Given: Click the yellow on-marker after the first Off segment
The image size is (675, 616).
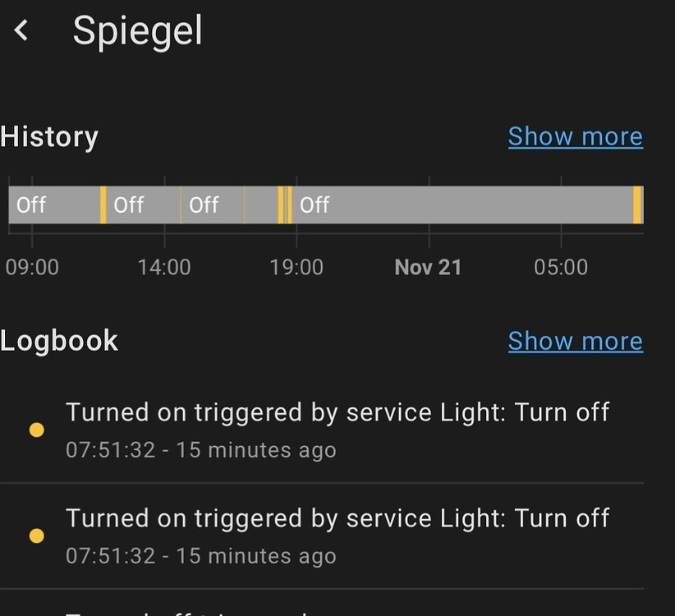Looking at the screenshot, I should [103, 205].
